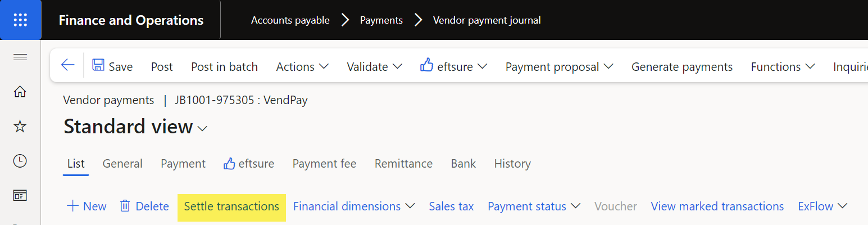Click the back arrow icon
The image size is (868, 225).
tap(68, 66)
